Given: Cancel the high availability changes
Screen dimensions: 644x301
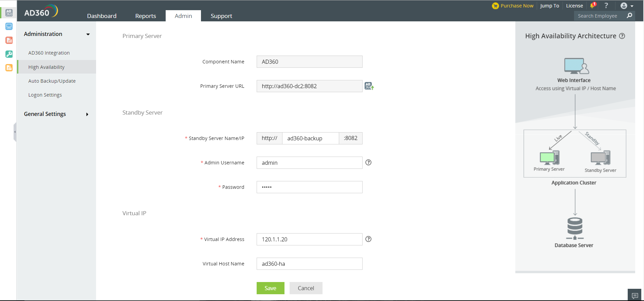Looking at the screenshot, I should (306, 288).
